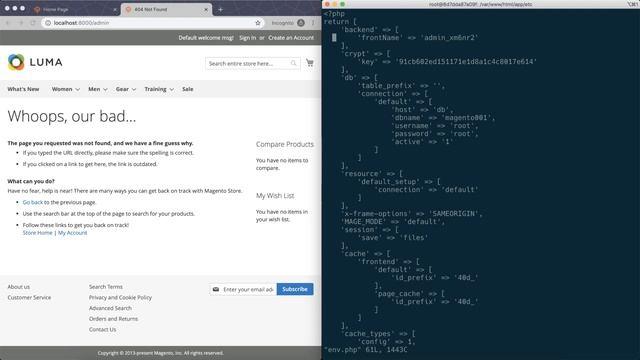
Task: Close the Home Page tab
Action: 115,9
